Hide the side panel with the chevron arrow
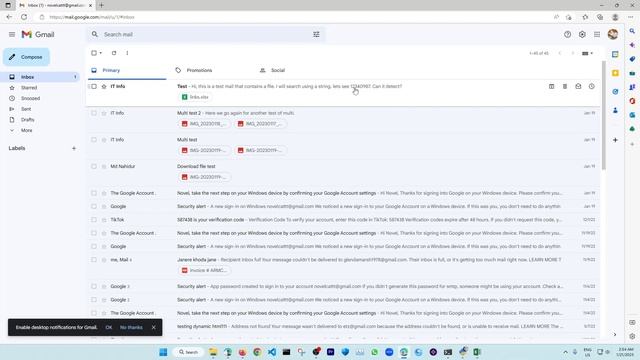 click(615, 335)
